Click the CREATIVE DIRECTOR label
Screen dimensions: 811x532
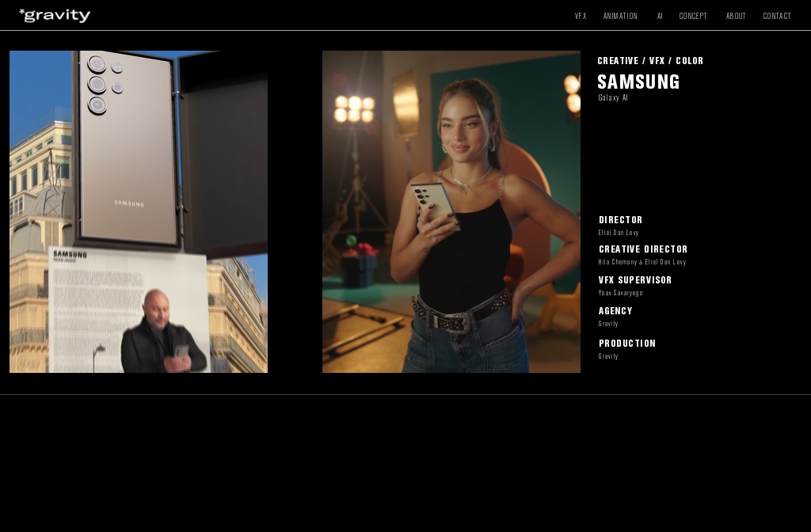pyautogui.click(x=643, y=249)
